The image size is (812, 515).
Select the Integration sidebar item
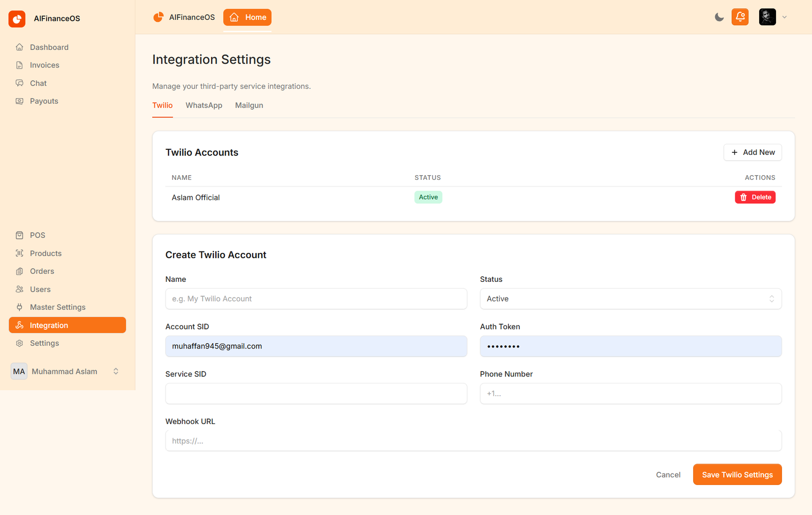coord(67,325)
